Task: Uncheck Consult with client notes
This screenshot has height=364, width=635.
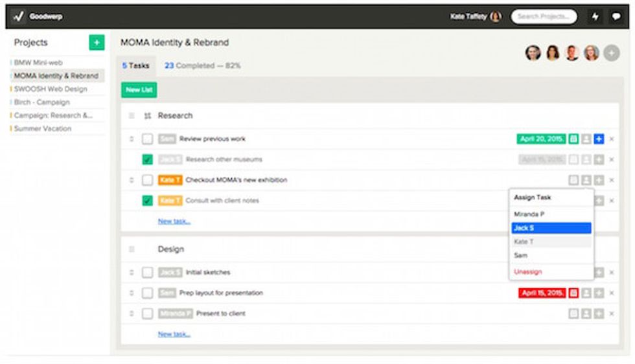Action: click(148, 200)
